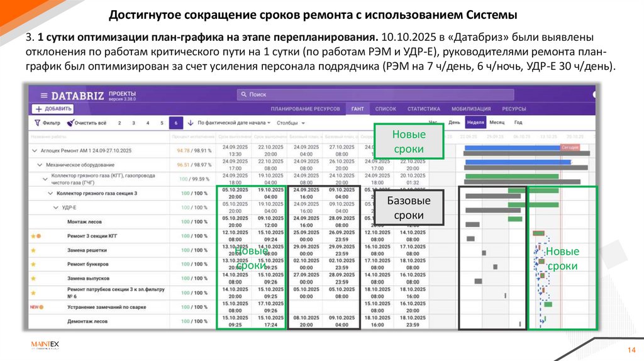Select level 2 hierarchy button

[x=119, y=123]
